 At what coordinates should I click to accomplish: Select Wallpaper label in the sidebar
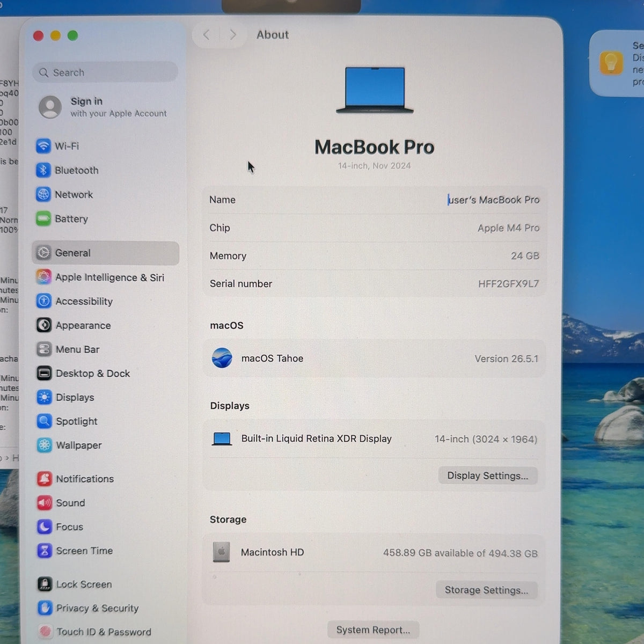point(78,445)
